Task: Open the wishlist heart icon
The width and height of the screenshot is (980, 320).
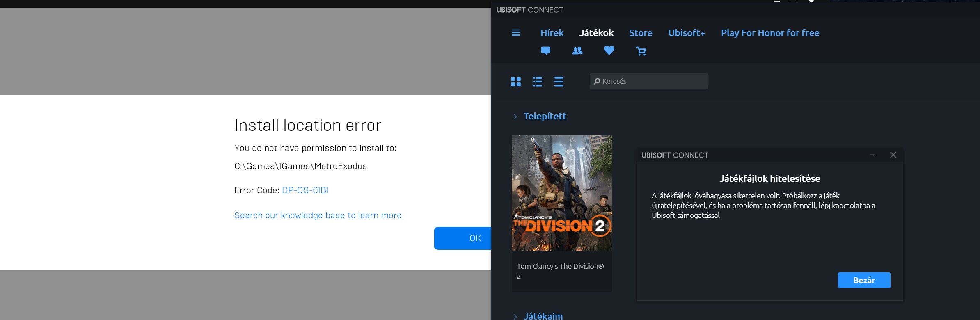Action: [x=609, y=50]
